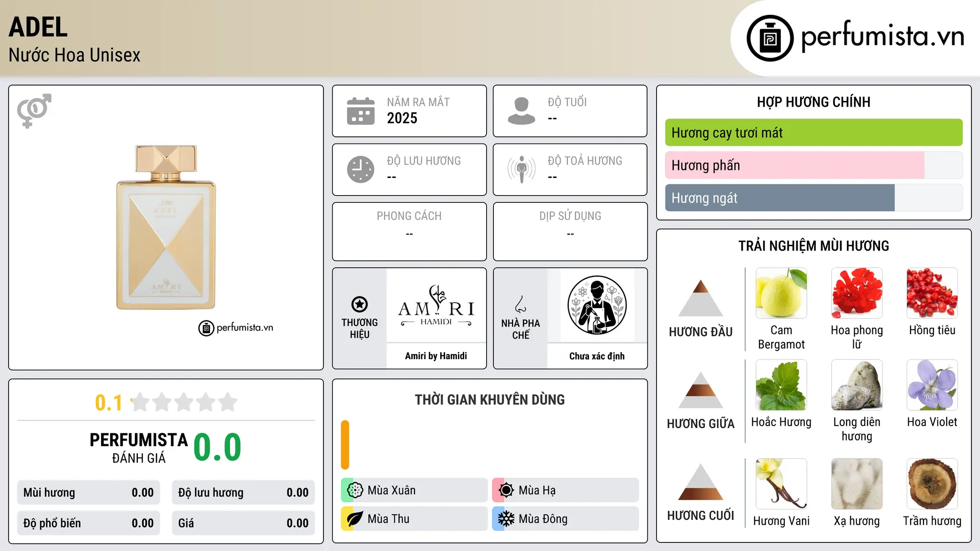Open the Xạ hương note image
The image size is (980, 551).
[857, 484]
